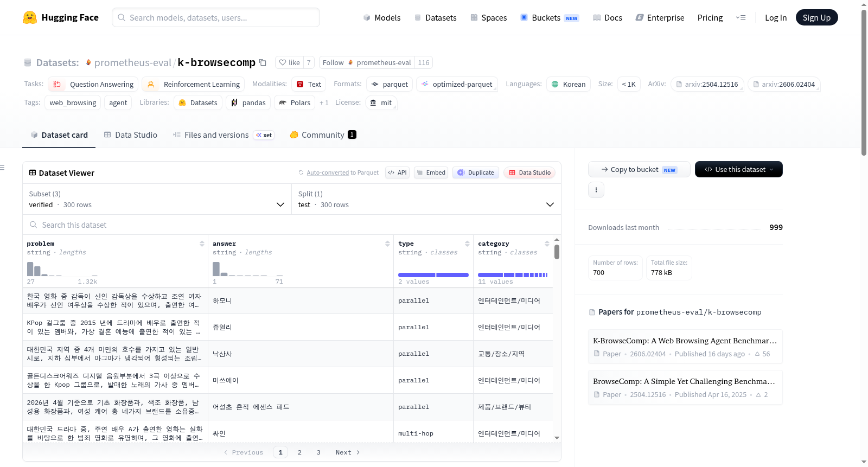Image resolution: width=868 pixels, height=467 pixels.
Task: Focus the search models and datasets field
Action: (216, 17)
